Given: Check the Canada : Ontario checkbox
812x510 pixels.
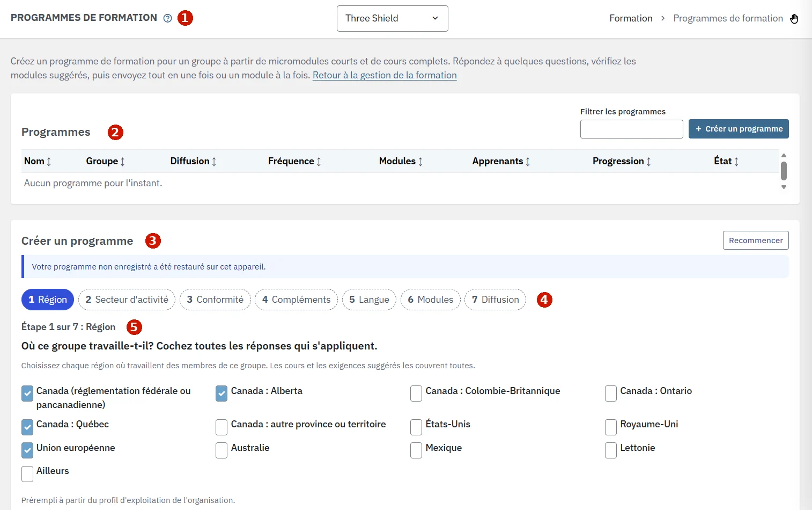Looking at the screenshot, I should tap(611, 394).
